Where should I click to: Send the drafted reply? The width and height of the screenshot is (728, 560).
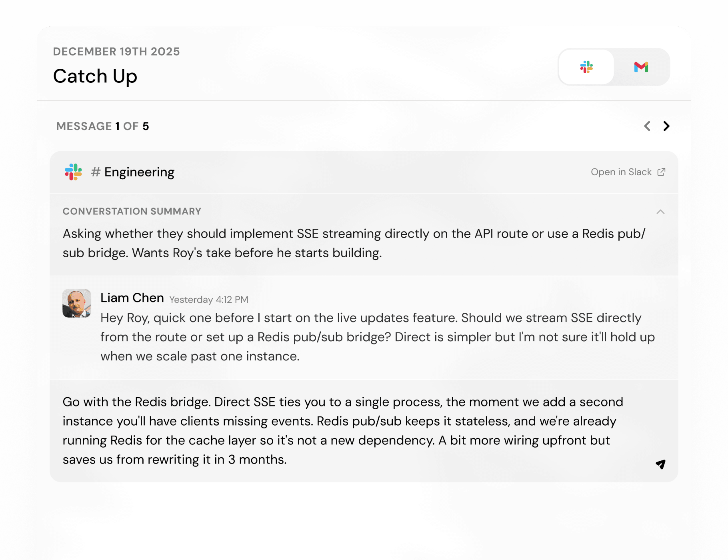pos(660,464)
